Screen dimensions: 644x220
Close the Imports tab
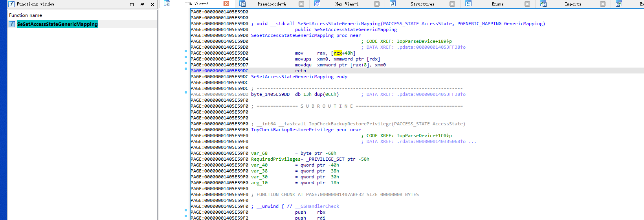tap(603, 4)
